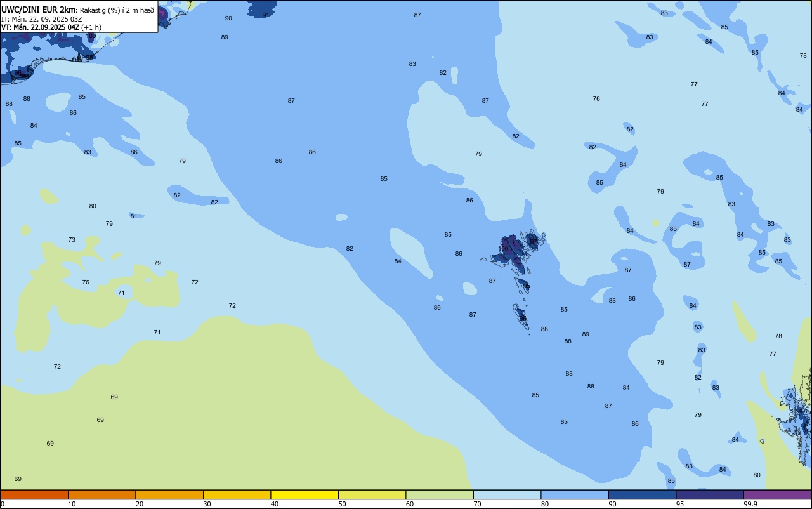Image resolution: width=812 pixels, height=509 pixels.
Task: Click the "81" humidity value on the map
Action: [x=134, y=216]
